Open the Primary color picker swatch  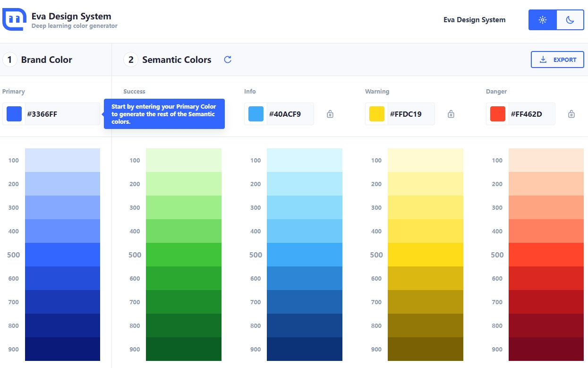pyautogui.click(x=14, y=114)
